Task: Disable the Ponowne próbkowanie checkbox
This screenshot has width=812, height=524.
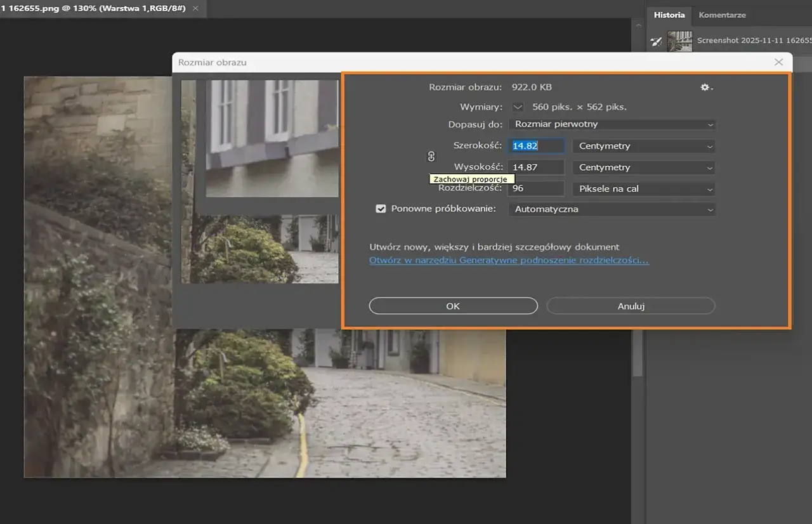Action: click(381, 208)
